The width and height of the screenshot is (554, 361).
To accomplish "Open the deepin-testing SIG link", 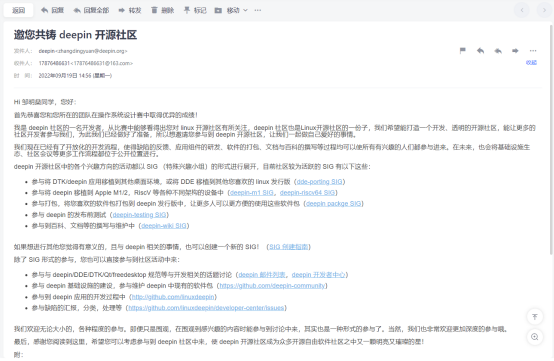I will [139, 215].
